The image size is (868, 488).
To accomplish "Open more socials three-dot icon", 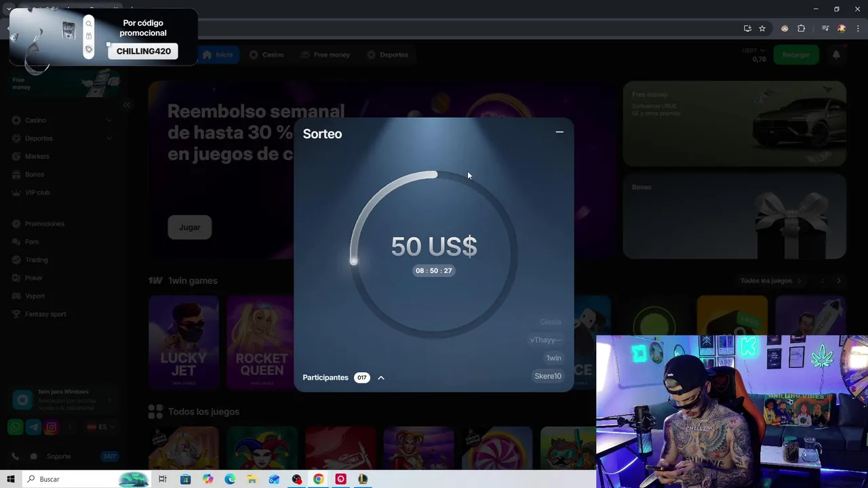I will click(70, 427).
